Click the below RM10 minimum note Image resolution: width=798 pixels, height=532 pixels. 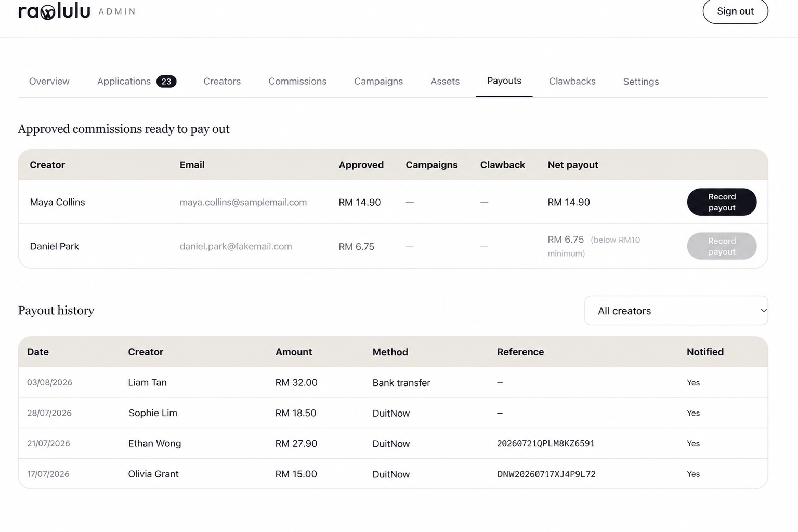[594, 247]
